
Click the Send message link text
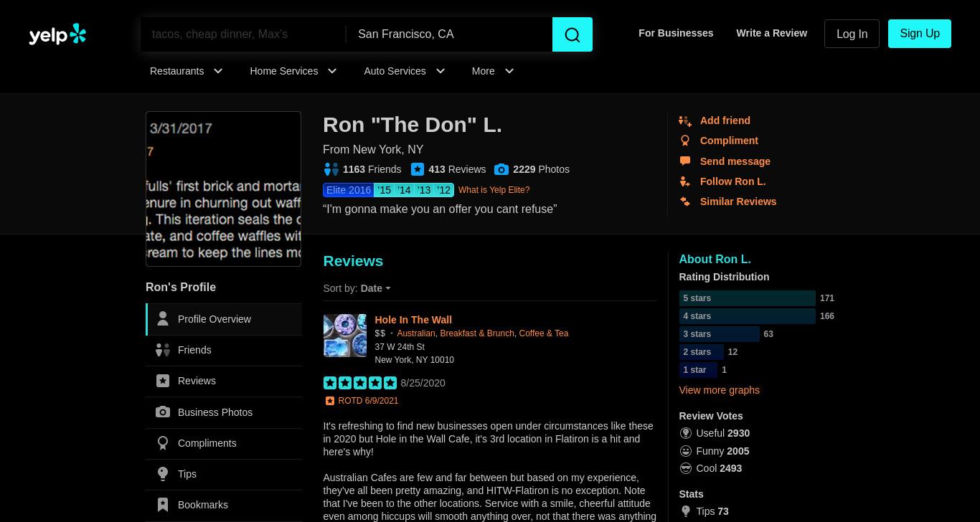coord(735,161)
